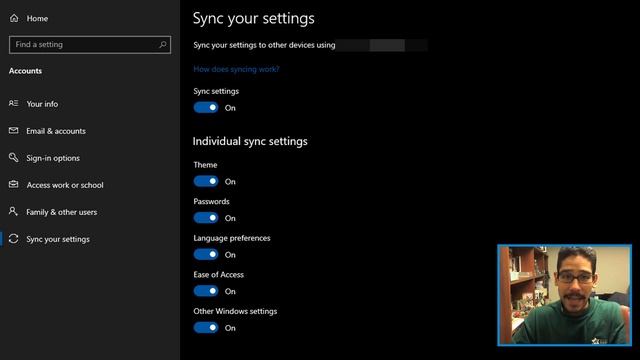Image resolution: width=640 pixels, height=360 pixels.
Task: Click the 'Sync your settings' page title
Action: 253,18
